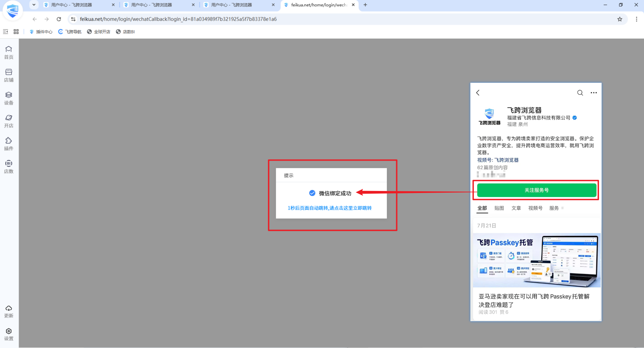Click the 阅读 301 read count

coord(488,312)
